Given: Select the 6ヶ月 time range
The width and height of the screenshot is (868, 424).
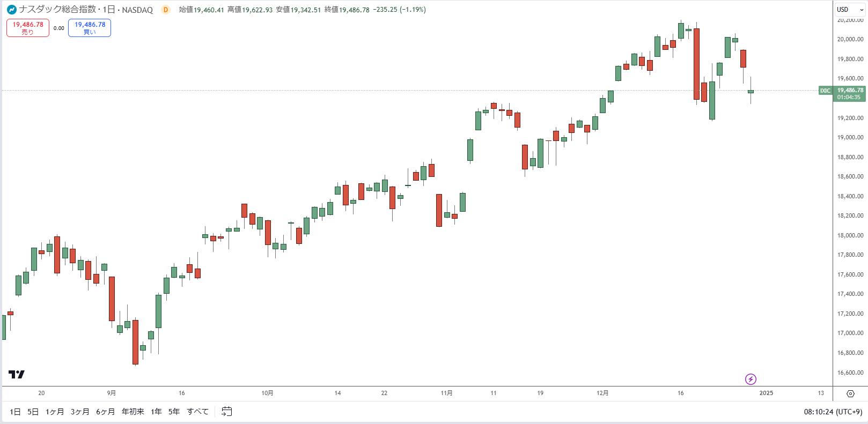Looking at the screenshot, I should tap(106, 412).
